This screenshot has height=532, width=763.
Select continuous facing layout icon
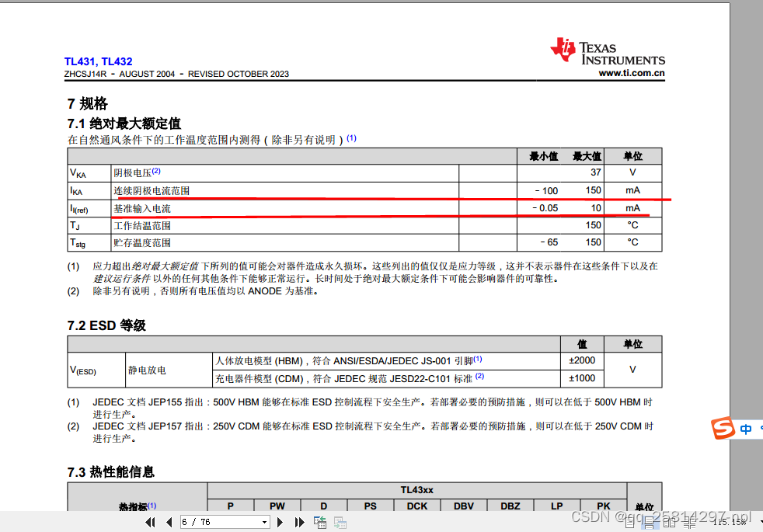689,523
